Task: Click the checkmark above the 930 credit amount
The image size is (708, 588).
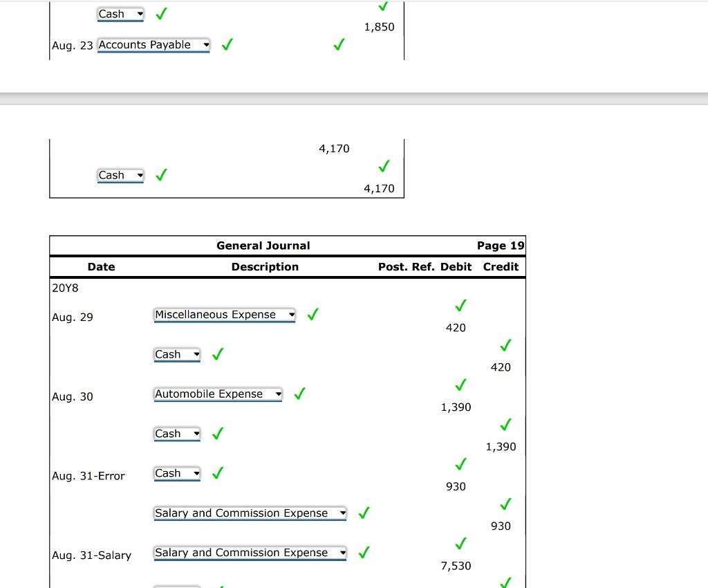Action: [503, 504]
